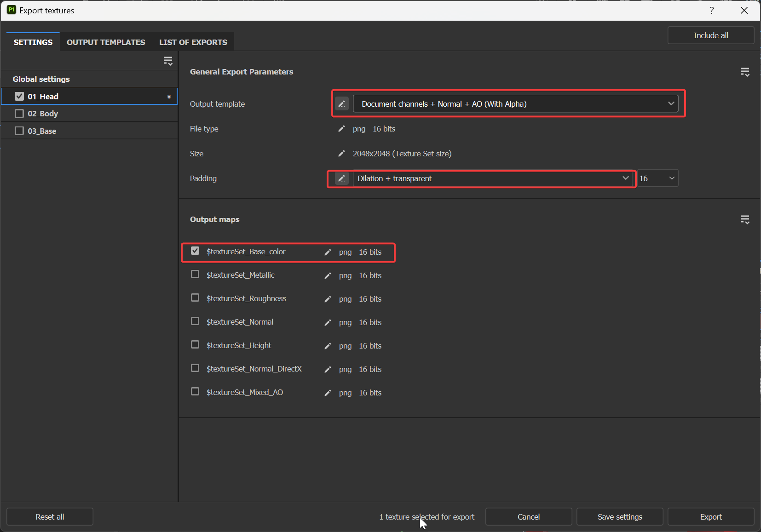The width and height of the screenshot is (761, 532).
Task: Edit $textureSet_Base_color output settings pencil icon
Action: pos(328,252)
